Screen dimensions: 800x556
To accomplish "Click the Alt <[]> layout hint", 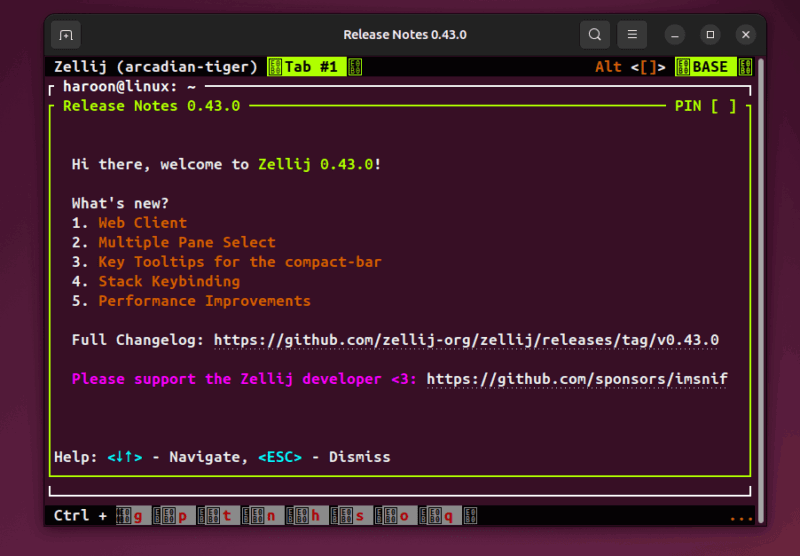I will (x=630, y=67).
